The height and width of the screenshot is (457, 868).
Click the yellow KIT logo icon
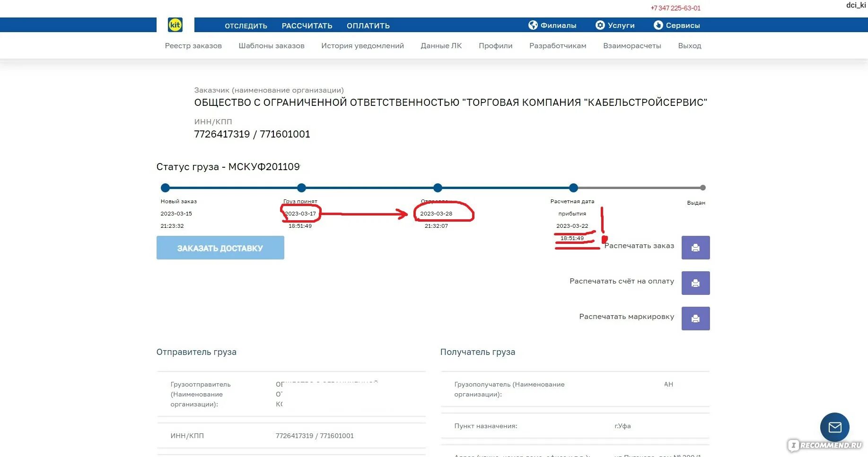[175, 25]
